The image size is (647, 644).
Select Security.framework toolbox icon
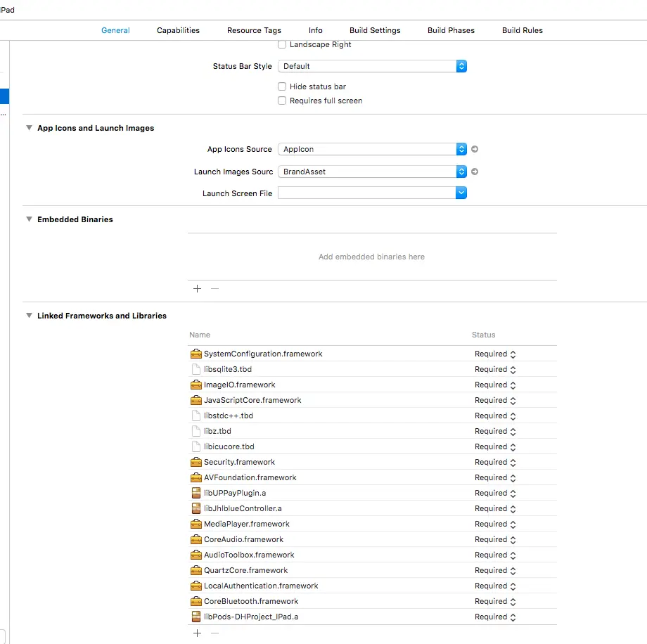coord(196,462)
